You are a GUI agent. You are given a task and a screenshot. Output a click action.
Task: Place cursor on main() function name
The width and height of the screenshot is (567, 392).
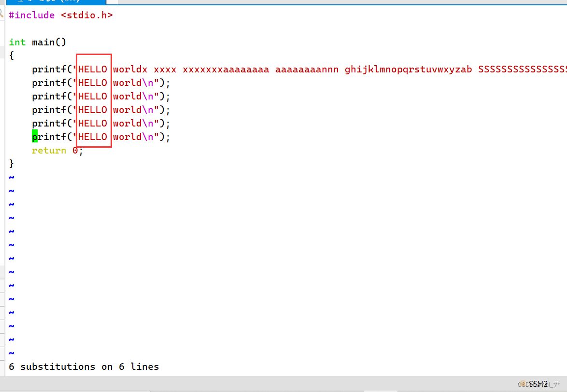tap(49, 42)
